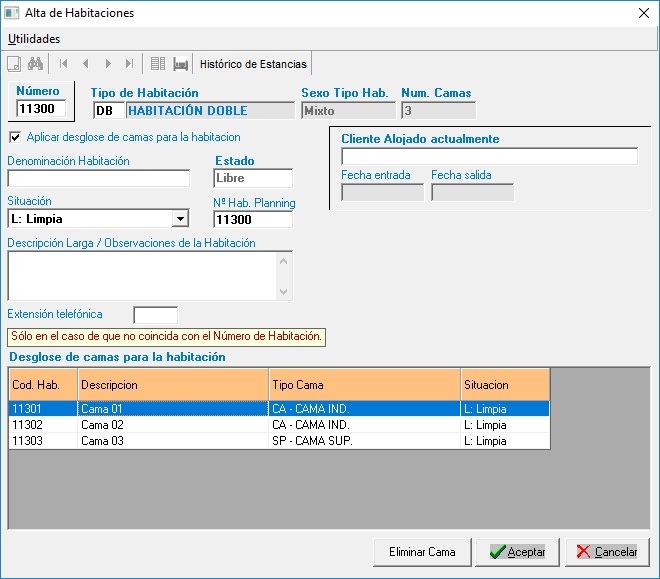Go to first record arrow
Image resolution: width=660 pixels, height=579 pixels.
point(64,64)
